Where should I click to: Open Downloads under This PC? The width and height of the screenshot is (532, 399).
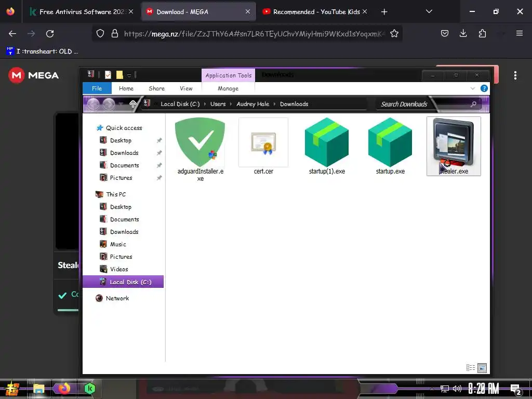[124, 231]
